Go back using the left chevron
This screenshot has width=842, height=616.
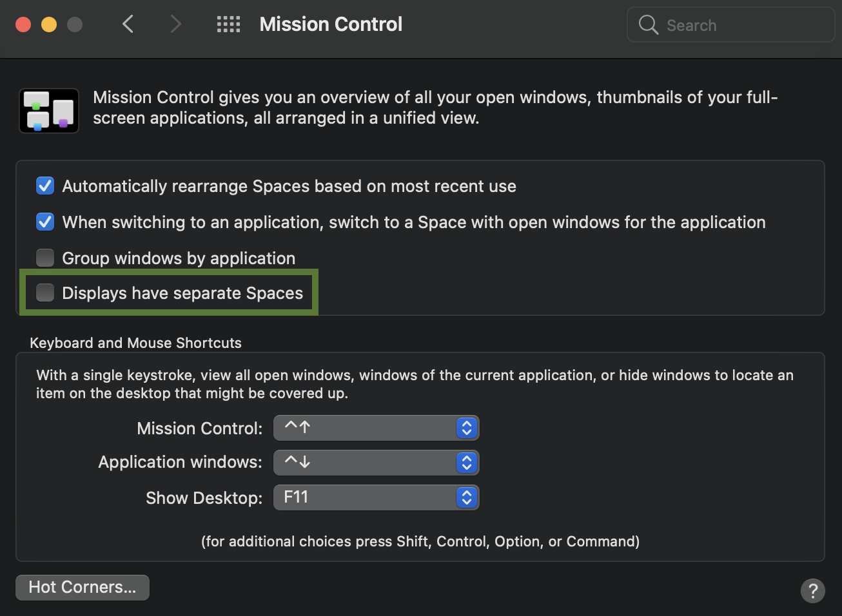[128, 24]
